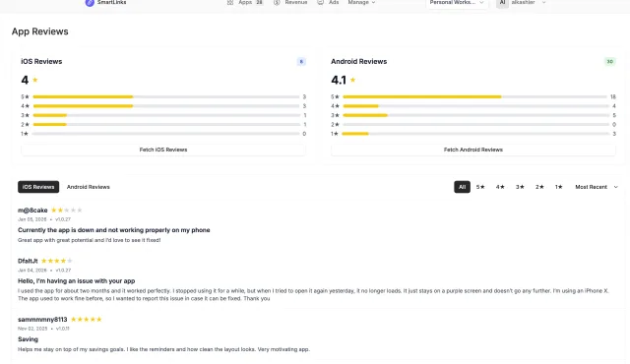The image size is (630, 364).
Task: Filter reviews by 1 star
Action: pos(559,187)
